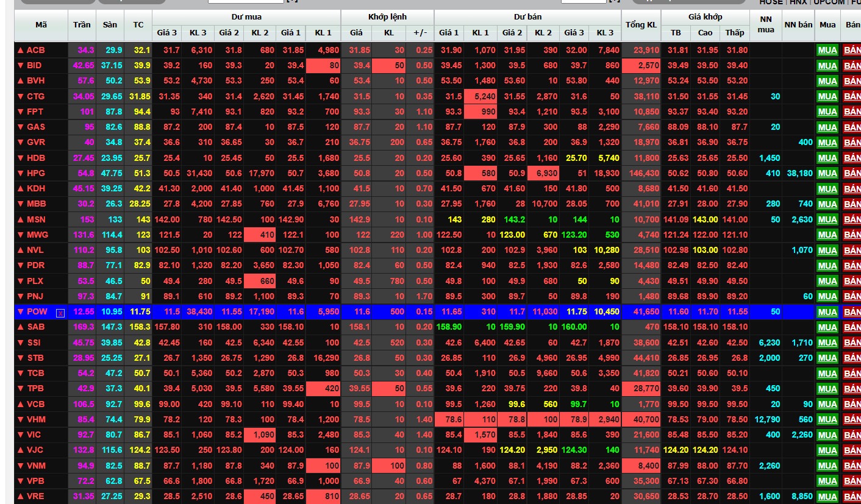Image resolution: width=861 pixels, height=504 pixels.
Task: Buy VRE with the MUA button
Action: coord(827,497)
